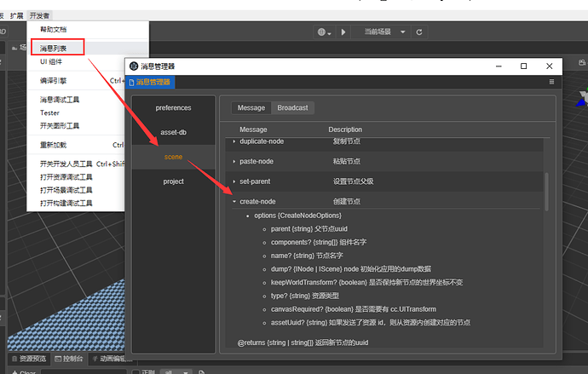Choose 打开场景调试工具 from the developer menu
The width and height of the screenshot is (588, 374).
pos(66,190)
